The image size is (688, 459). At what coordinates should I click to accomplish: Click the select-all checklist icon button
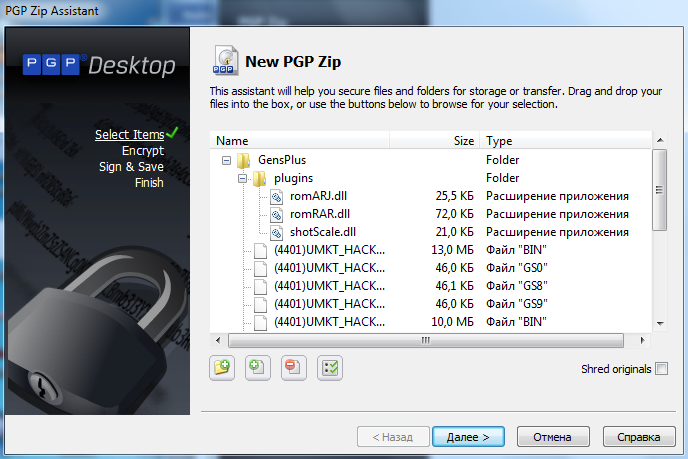[x=330, y=368]
